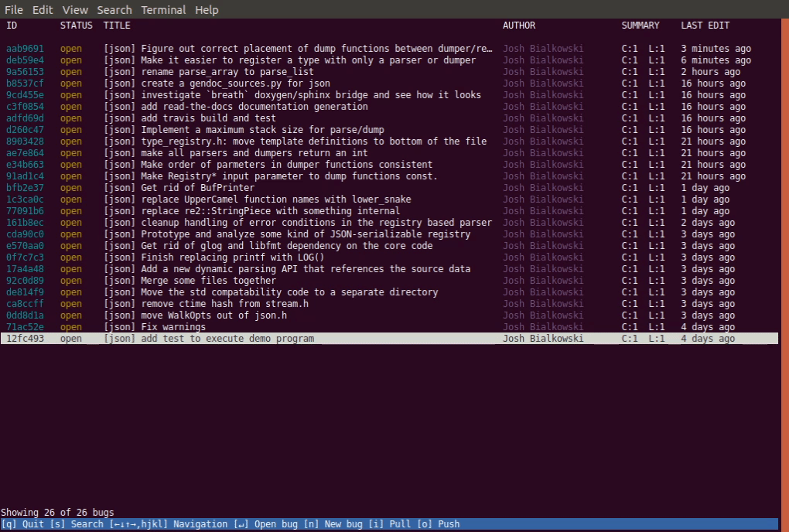Click the C:1 L:1 summary of bug bfb2e37
Image resolution: width=789 pixels, height=532 pixels.
click(643, 188)
